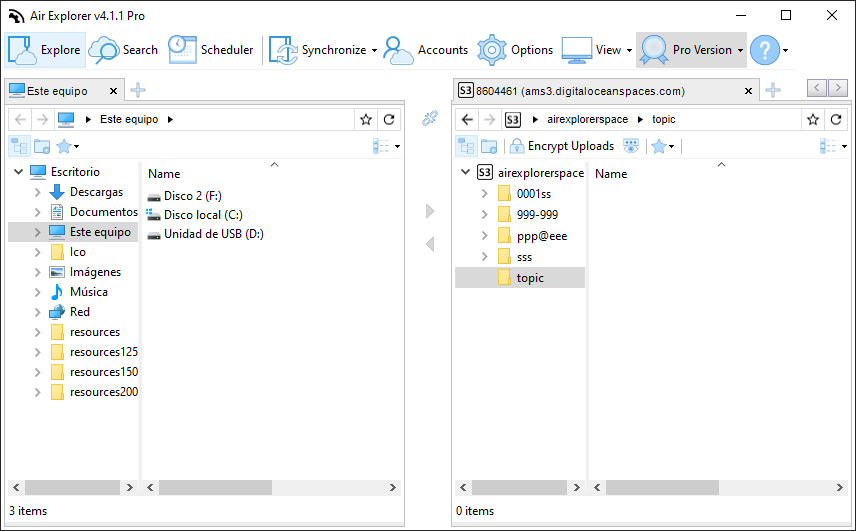Open right pane favorites dropdown

coord(663,146)
